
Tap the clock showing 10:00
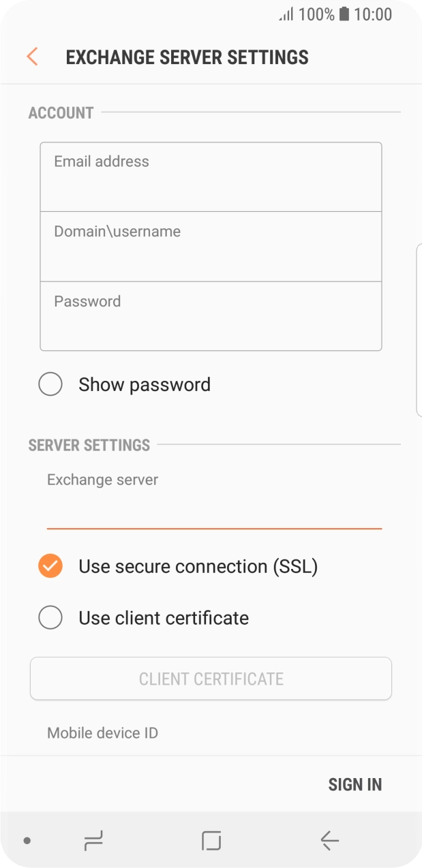374,14
